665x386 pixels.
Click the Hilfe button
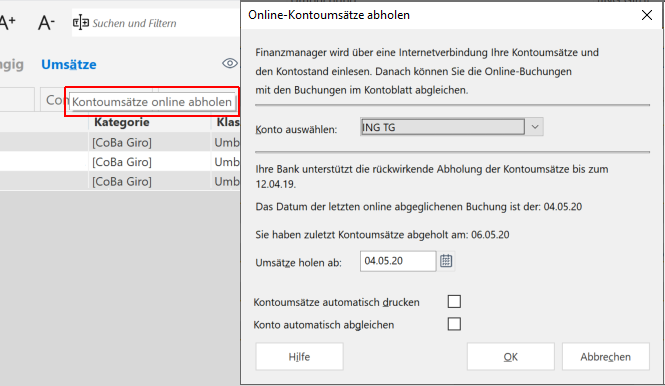(x=299, y=357)
